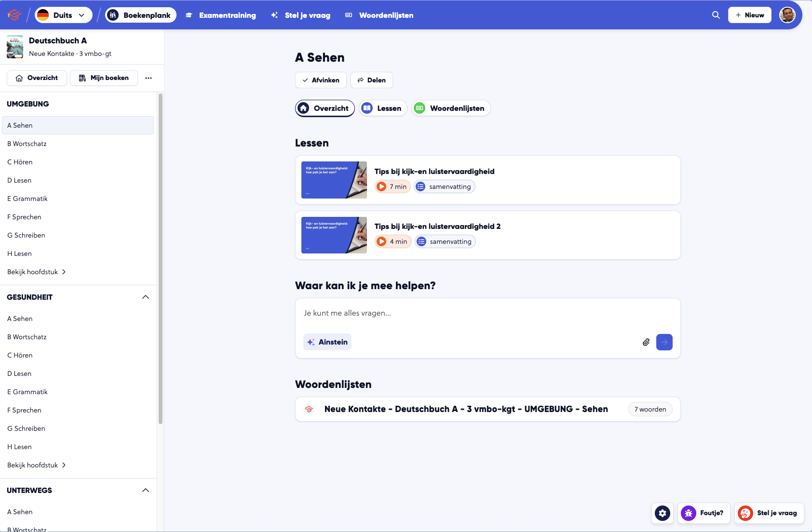Click the home logo icon
The width and height of the screenshot is (812, 532).
[14, 15]
